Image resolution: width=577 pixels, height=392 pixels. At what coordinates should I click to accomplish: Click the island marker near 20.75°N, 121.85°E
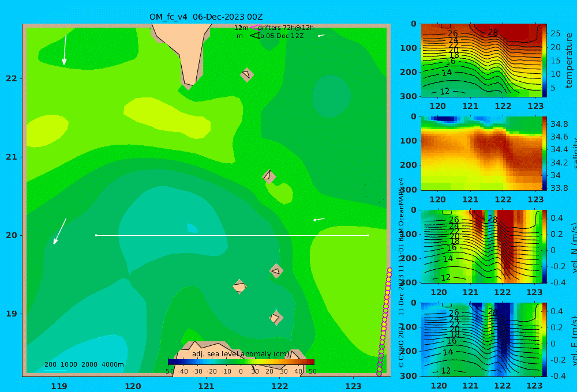coord(269,176)
